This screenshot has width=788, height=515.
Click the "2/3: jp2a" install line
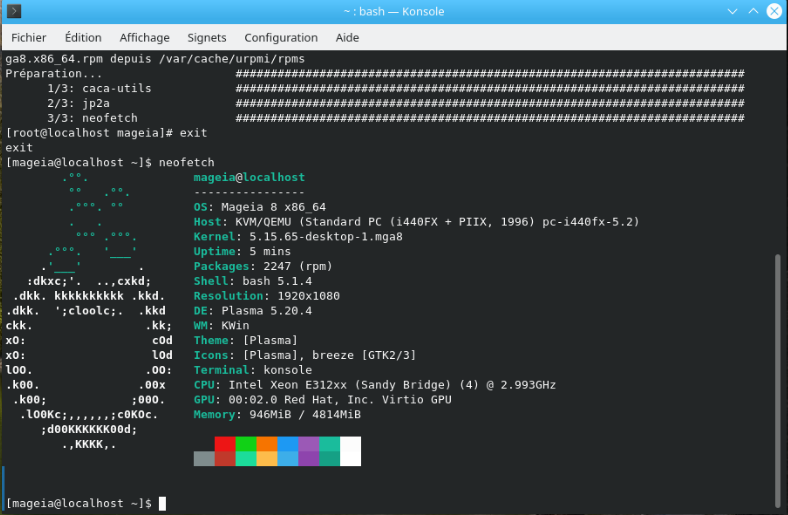(x=78, y=103)
